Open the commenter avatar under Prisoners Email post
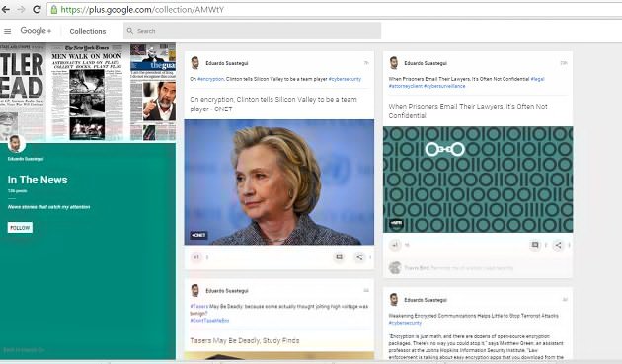 [395, 268]
